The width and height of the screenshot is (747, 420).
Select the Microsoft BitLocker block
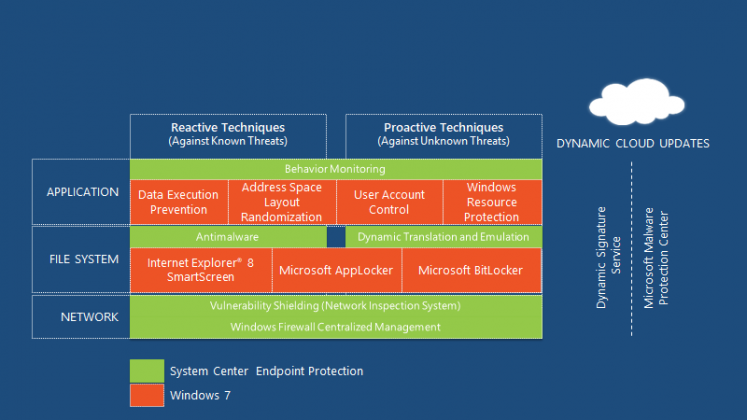[x=472, y=270]
